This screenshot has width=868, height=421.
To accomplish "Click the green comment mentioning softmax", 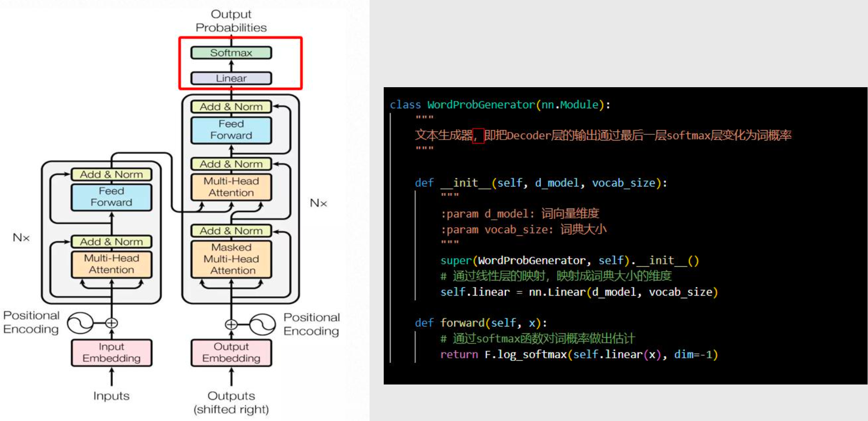I will click(538, 339).
